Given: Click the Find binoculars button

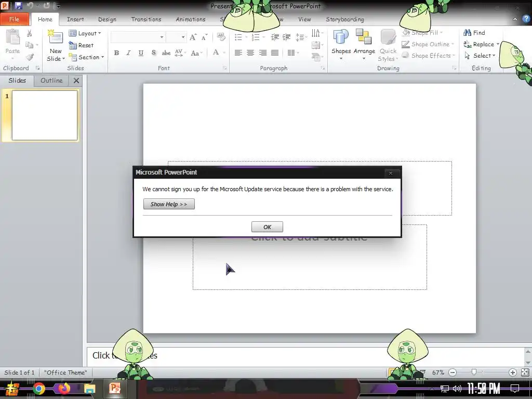Looking at the screenshot, I should click(x=474, y=33).
